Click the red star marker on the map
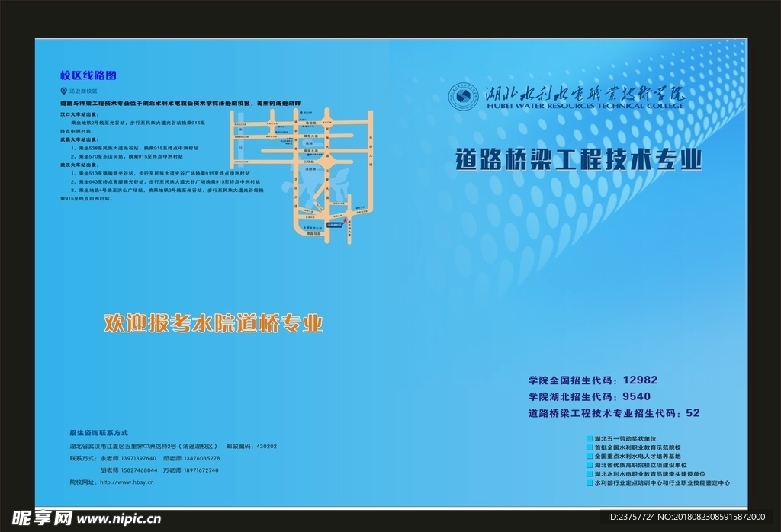781x532 pixels. click(346, 220)
